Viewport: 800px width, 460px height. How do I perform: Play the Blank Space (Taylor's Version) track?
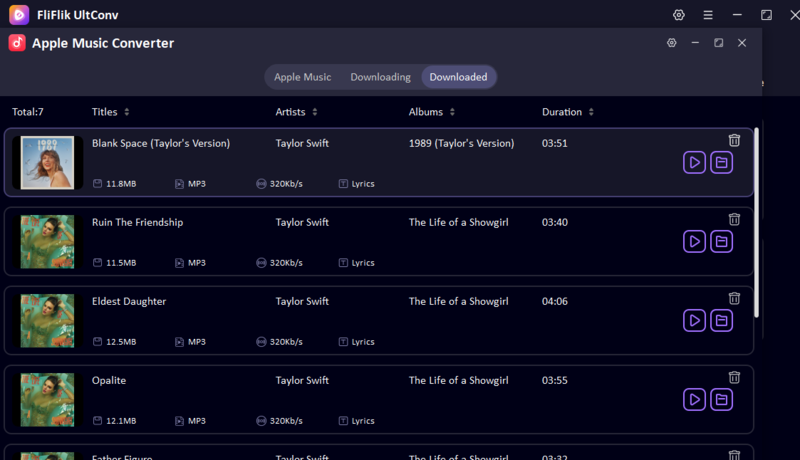point(694,162)
